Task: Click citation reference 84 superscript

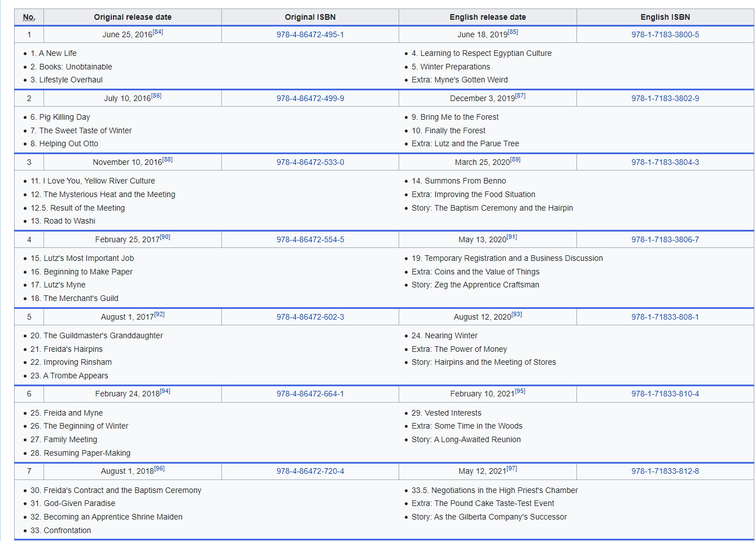Action: pos(158,32)
